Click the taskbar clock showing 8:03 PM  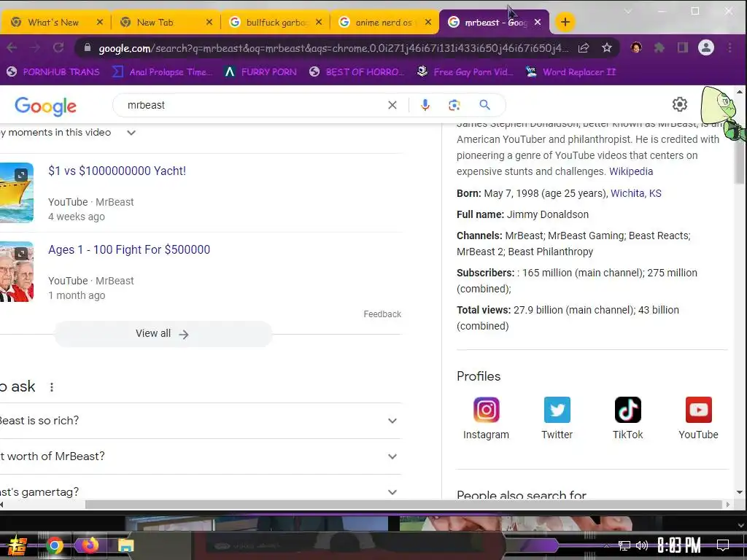coord(679,545)
